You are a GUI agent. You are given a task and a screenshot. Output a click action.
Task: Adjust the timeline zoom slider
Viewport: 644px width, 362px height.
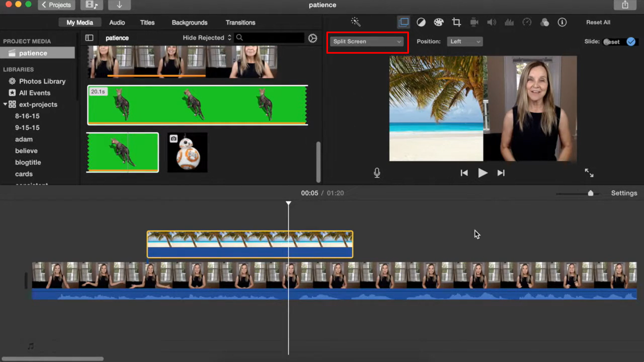591,193
